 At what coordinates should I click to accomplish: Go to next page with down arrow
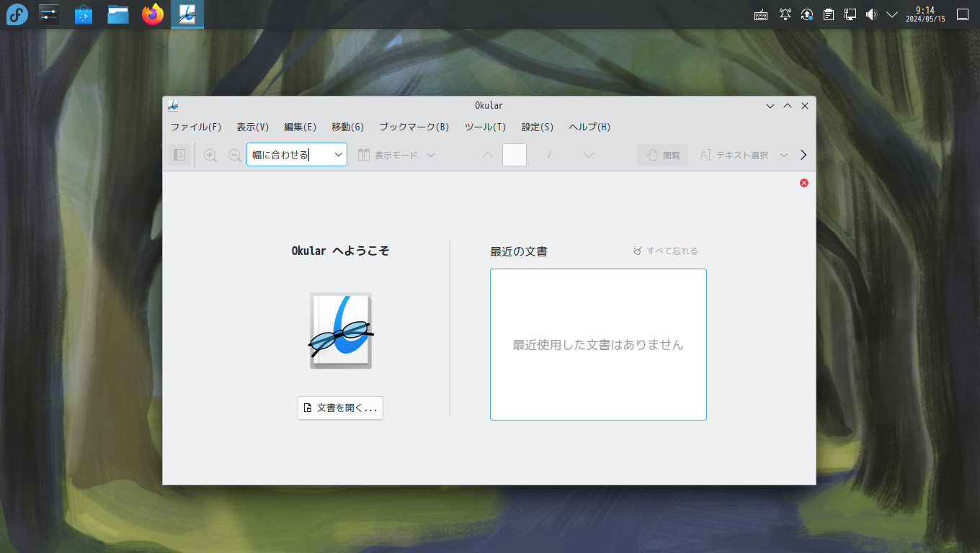588,155
